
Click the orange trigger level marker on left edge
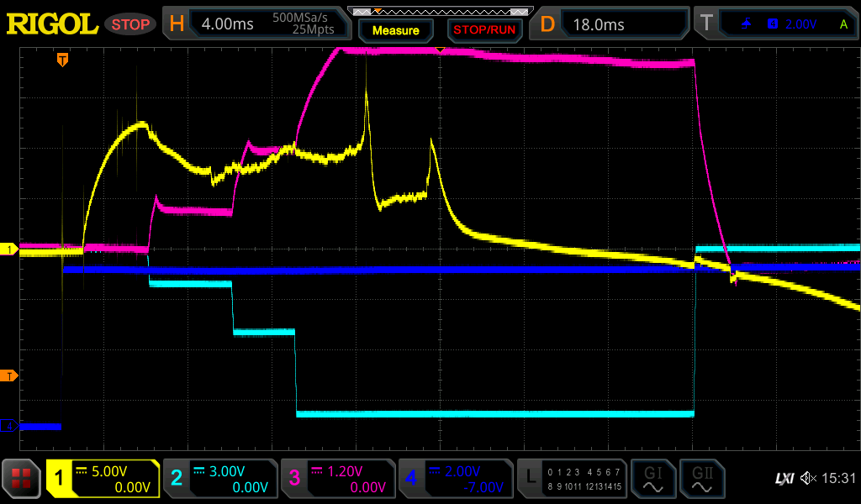(9, 375)
